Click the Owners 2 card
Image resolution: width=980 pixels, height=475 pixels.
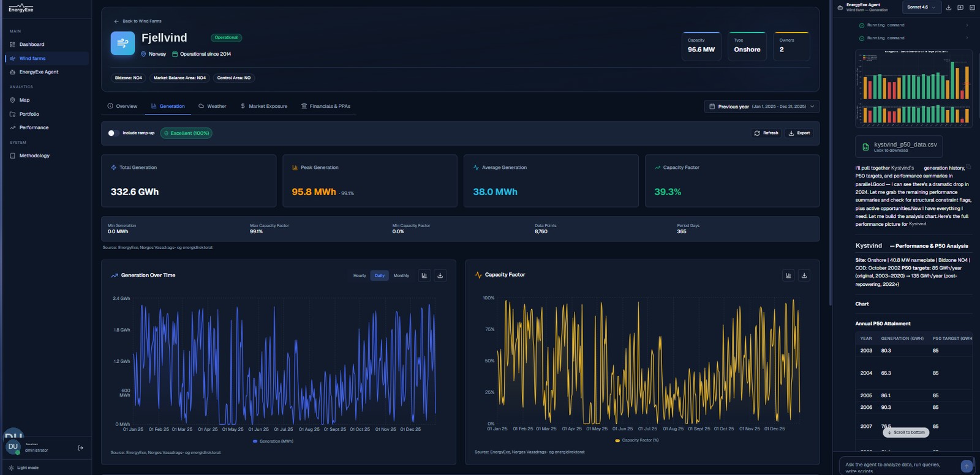click(x=791, y=46)
